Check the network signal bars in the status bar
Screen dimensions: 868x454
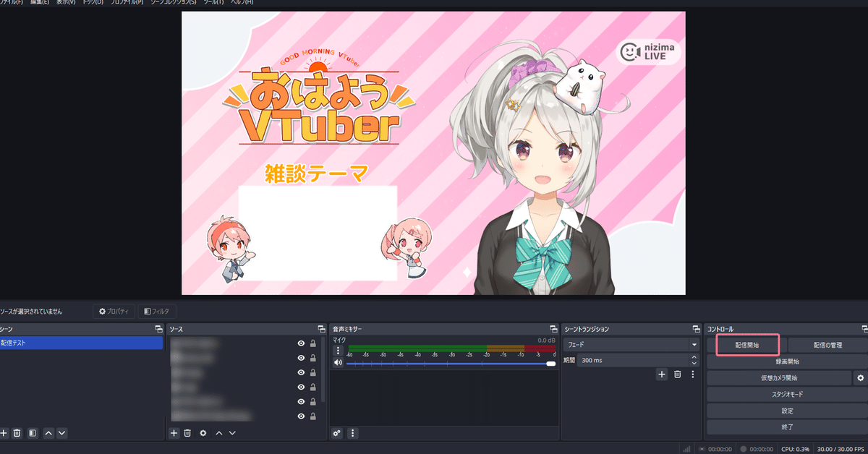686,448
